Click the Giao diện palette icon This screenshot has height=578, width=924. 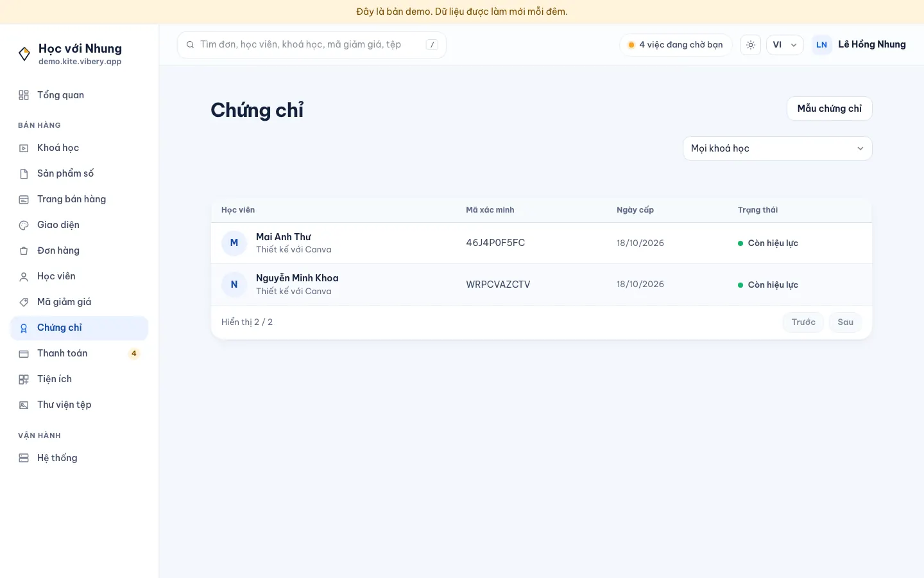pyautogui.click(x=24, y=225)
